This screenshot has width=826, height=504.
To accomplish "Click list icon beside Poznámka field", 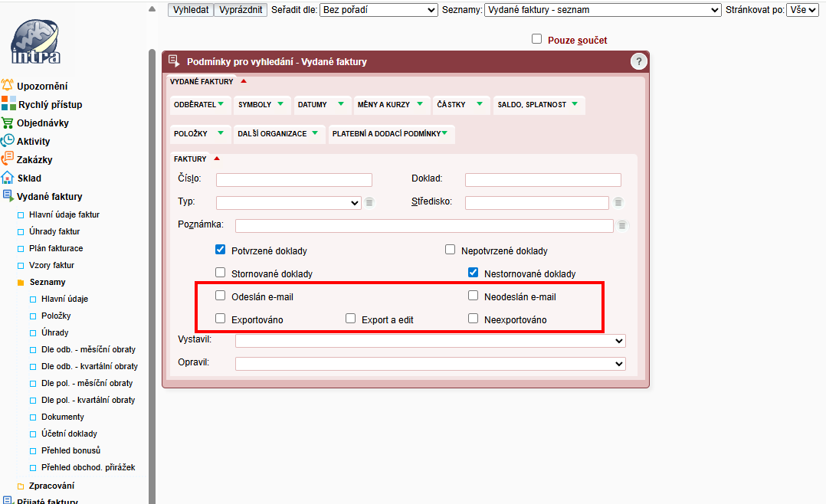I will (622, 225).
